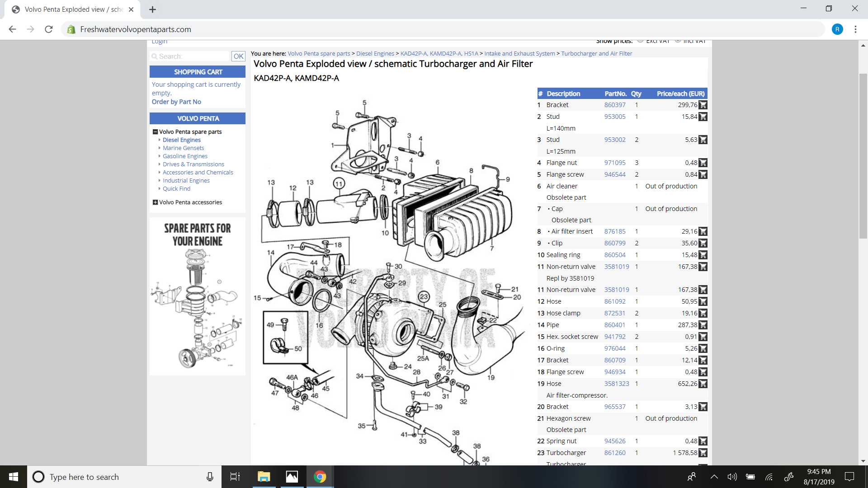Image resolution: width=868 pixels, height=488 pixels.
Task: Open Order by Part No link
Action: tap(176, 102)
